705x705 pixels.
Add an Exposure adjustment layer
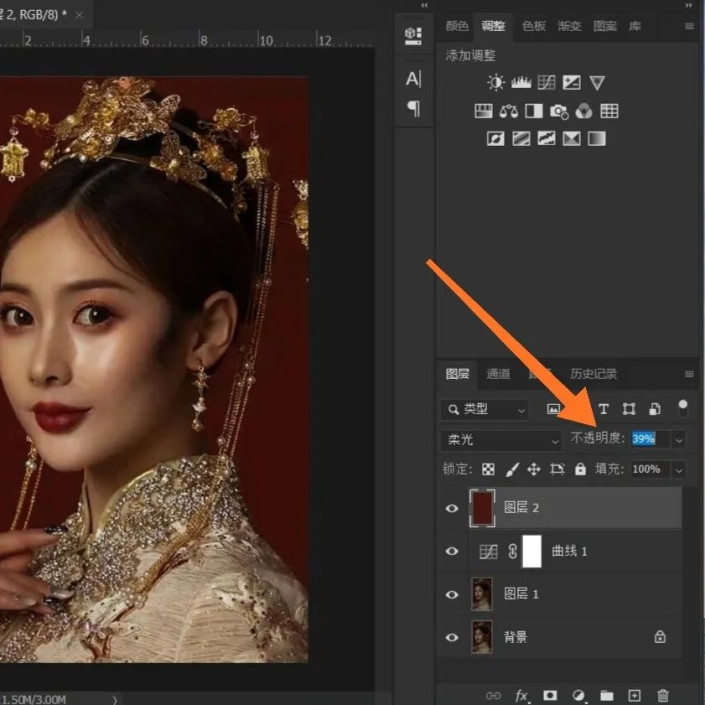(x=571, y=83)
